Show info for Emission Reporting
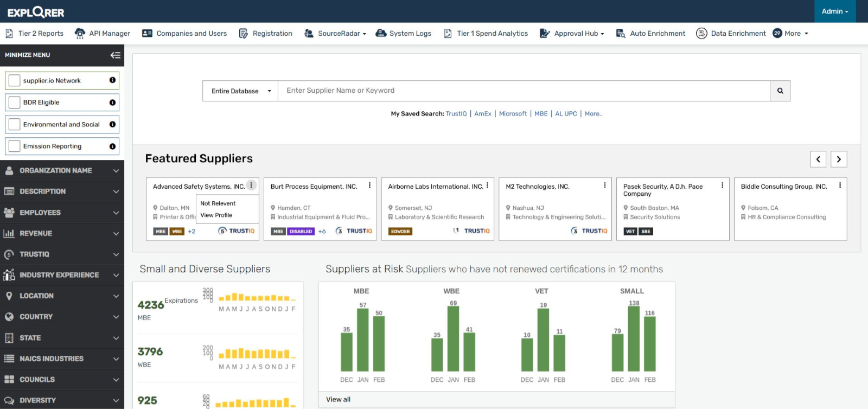The width and height of the screenshot is (868, 409). pos(112,146)
